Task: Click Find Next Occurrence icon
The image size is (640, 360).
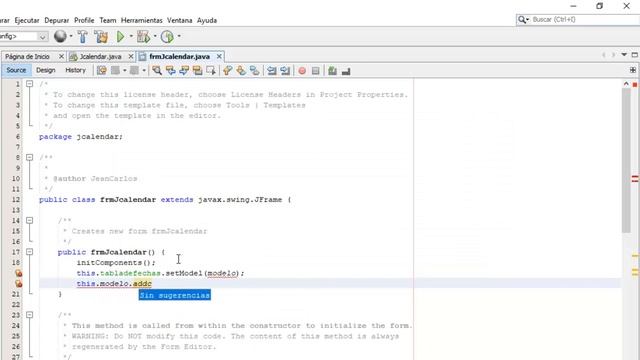Action: (184, 71)
